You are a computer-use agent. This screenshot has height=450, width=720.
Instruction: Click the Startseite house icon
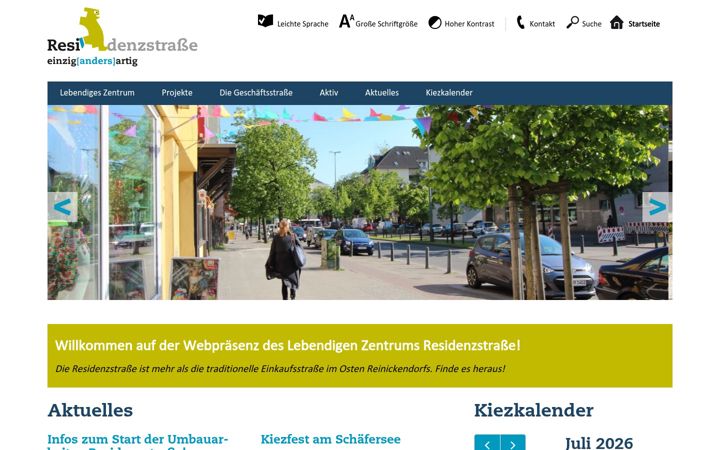tap(617, 22)
